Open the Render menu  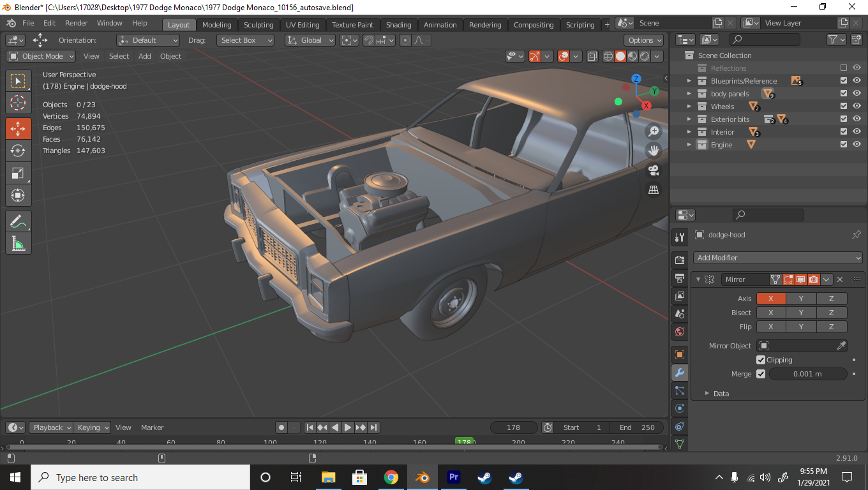coord(77,23)
